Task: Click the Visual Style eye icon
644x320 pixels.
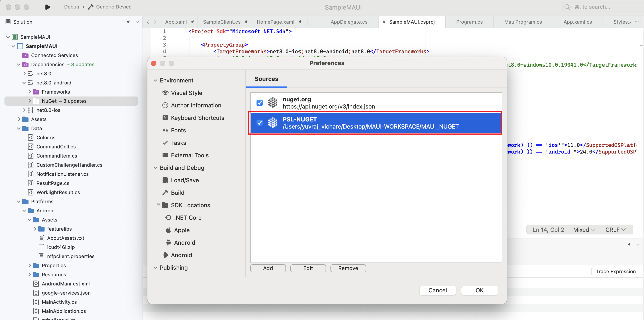Action: (x=165, y=93)
